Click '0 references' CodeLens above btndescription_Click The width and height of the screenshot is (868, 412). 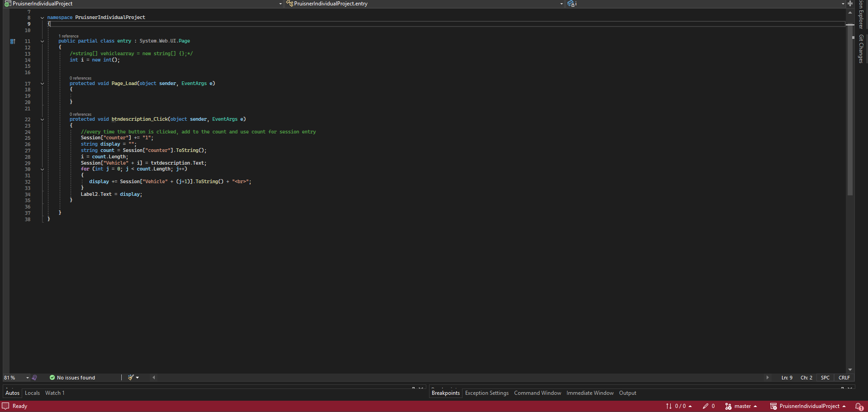[81, 114]
